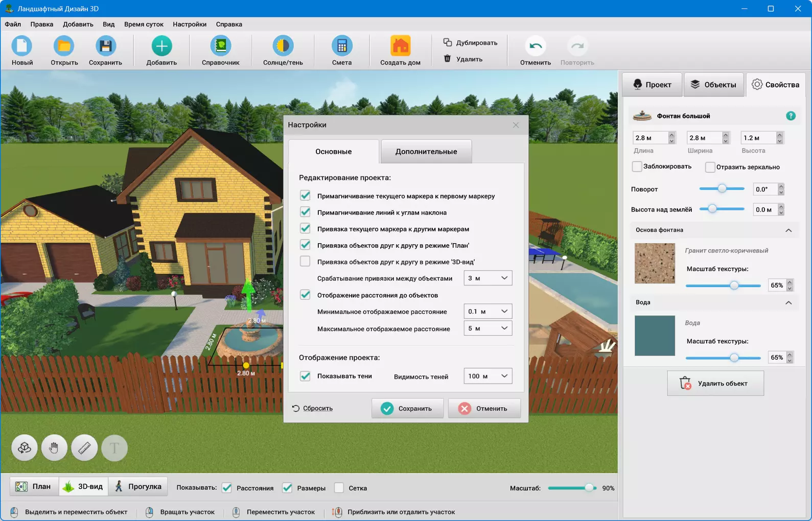812x521 pixels.
Task: Toggle Расстояния display checkbox in bottom bar
Action: click(227, 488)
